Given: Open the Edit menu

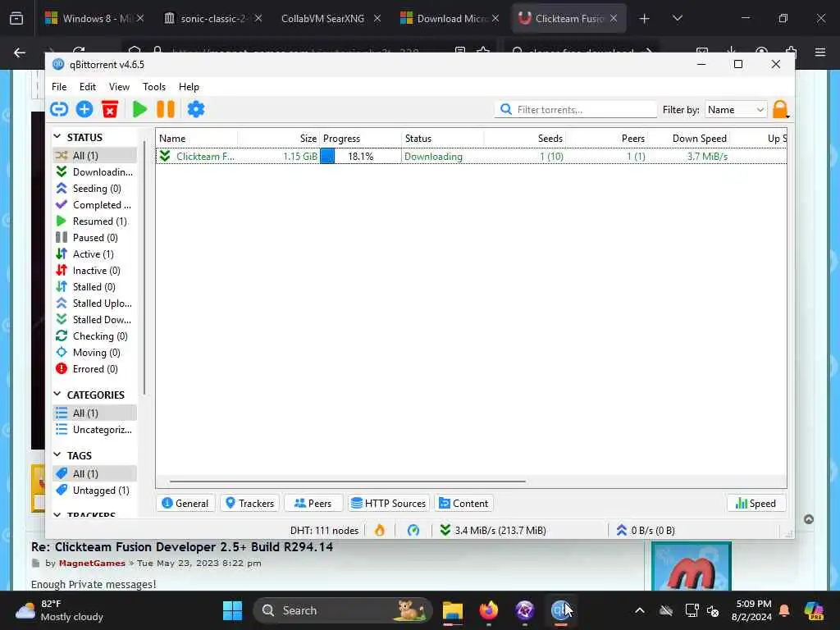Looking at the screenshot, I should tap(87, 87).
